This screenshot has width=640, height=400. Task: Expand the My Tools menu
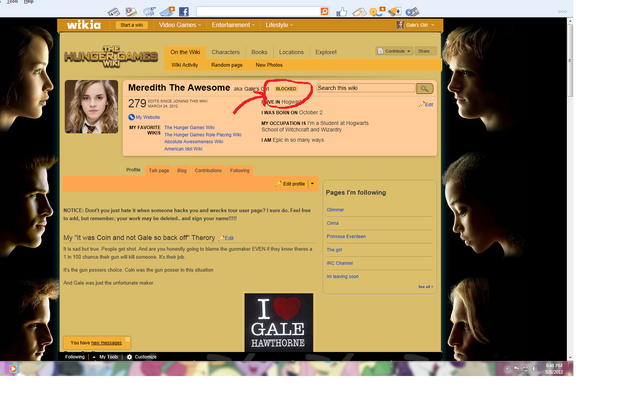tap(105, 357)
